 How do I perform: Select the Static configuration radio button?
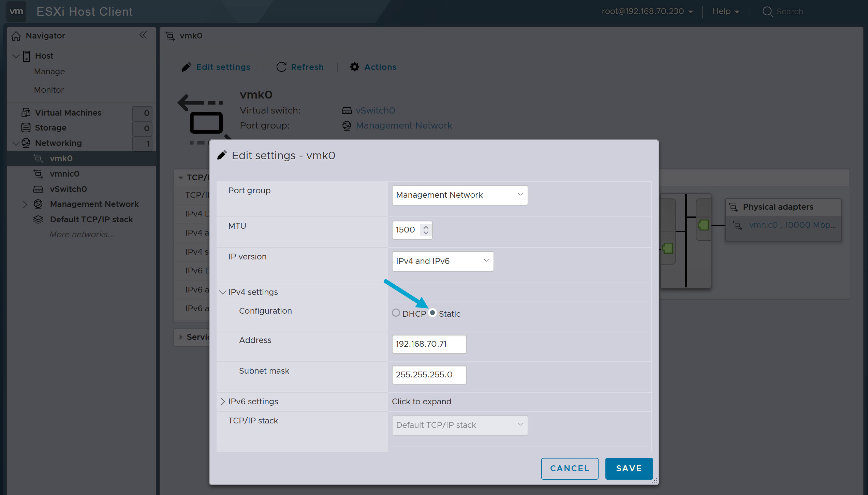click(x=432, y=313)
